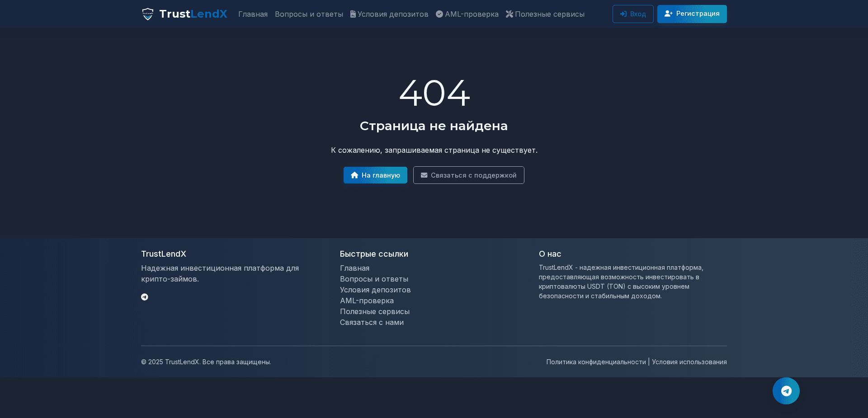868x418 pixels.
Task: Click the document icon beside Условия депозитов
Action: [x=353, y=14]
